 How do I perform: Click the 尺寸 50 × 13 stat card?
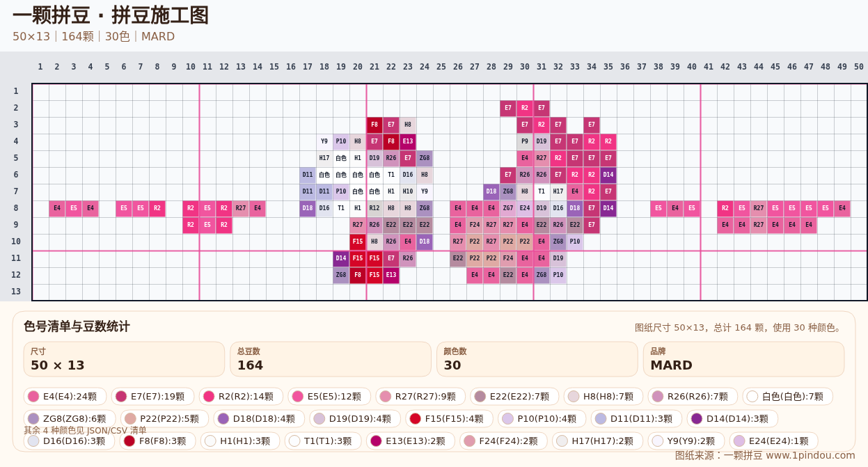click(x=124, y=359)
